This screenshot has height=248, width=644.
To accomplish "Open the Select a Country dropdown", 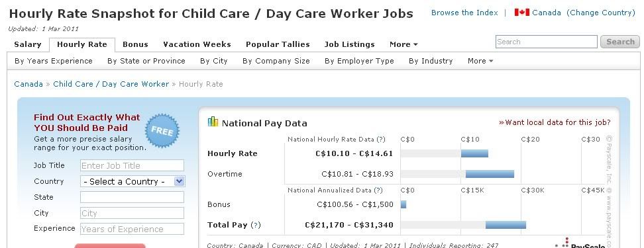I will pyautogui.click(x=133, y=181).
